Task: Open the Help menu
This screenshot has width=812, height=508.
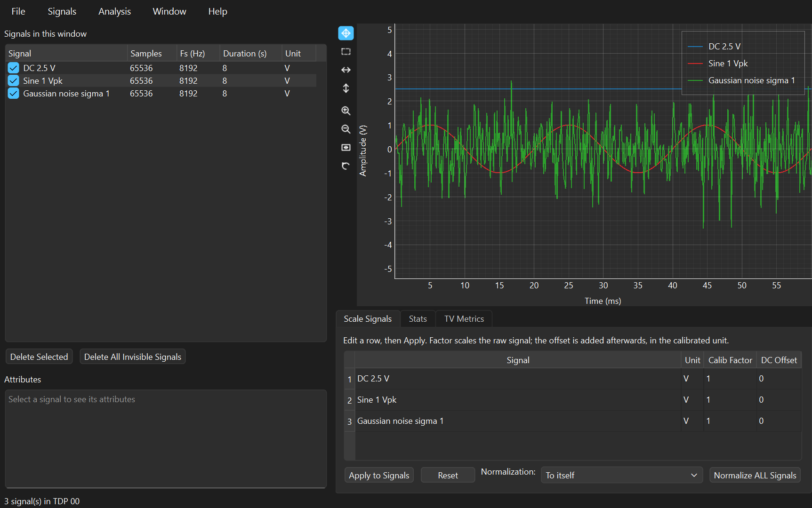Action: tap(217, 11)
